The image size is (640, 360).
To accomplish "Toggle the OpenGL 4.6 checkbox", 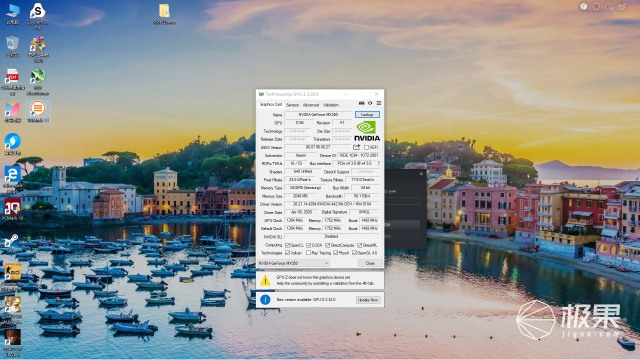I will point(354,253).
